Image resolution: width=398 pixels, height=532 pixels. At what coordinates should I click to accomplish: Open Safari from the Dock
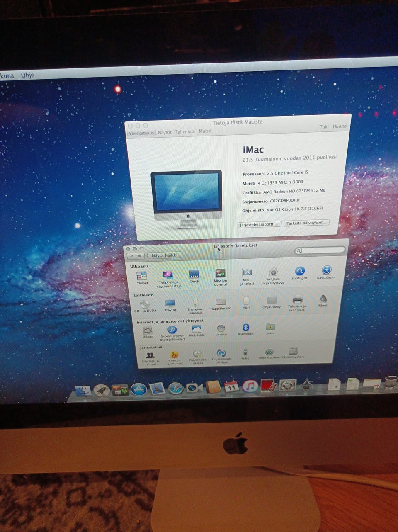click(x=176, y=389)
